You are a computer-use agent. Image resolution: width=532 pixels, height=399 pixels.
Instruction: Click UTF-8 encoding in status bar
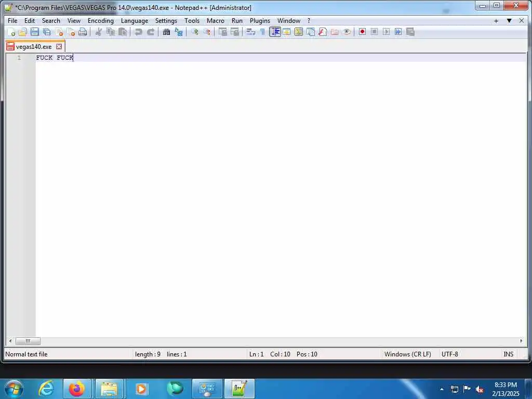coord(450,354)
